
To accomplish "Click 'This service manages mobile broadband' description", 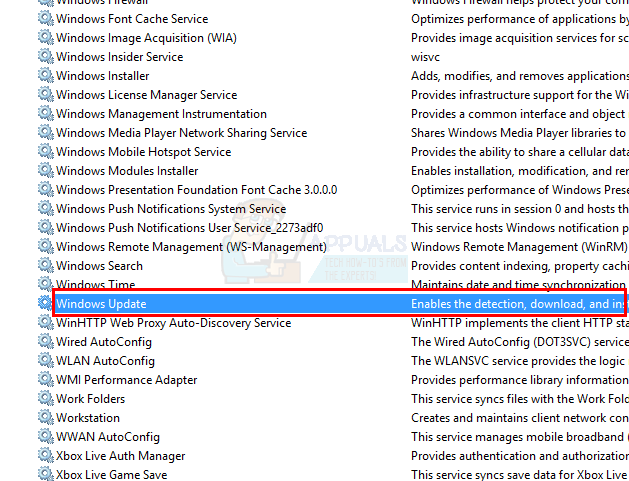I will pyautogui.click(x=520, y=437).
